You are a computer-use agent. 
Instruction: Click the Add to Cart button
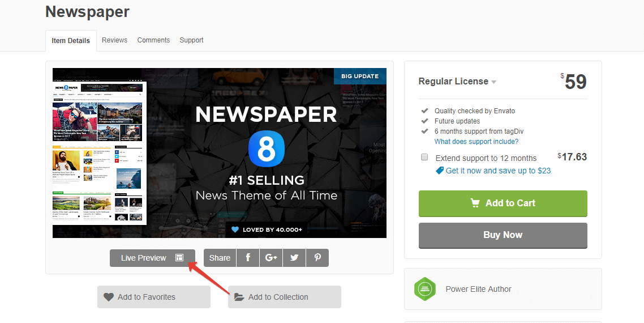pyautogui.click(x=503, y=203)
